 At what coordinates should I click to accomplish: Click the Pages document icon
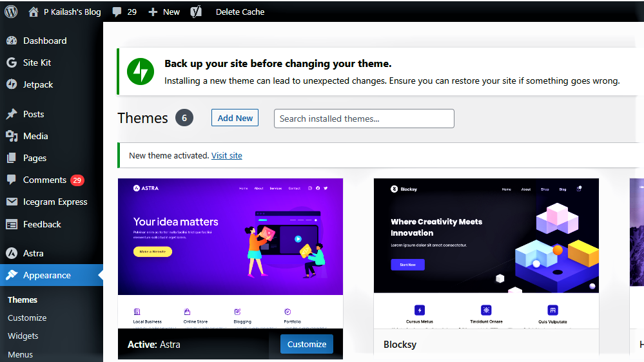pyautogui.click(x=12, y=158)
